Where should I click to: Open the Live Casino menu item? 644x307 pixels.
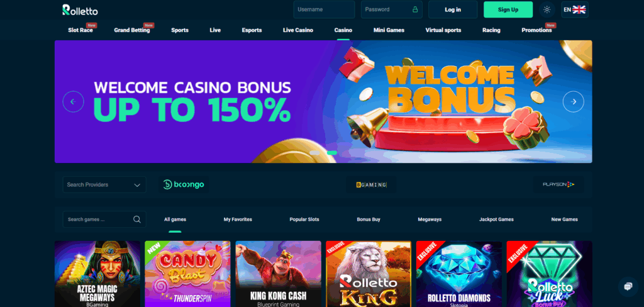(x=297, y=30)
